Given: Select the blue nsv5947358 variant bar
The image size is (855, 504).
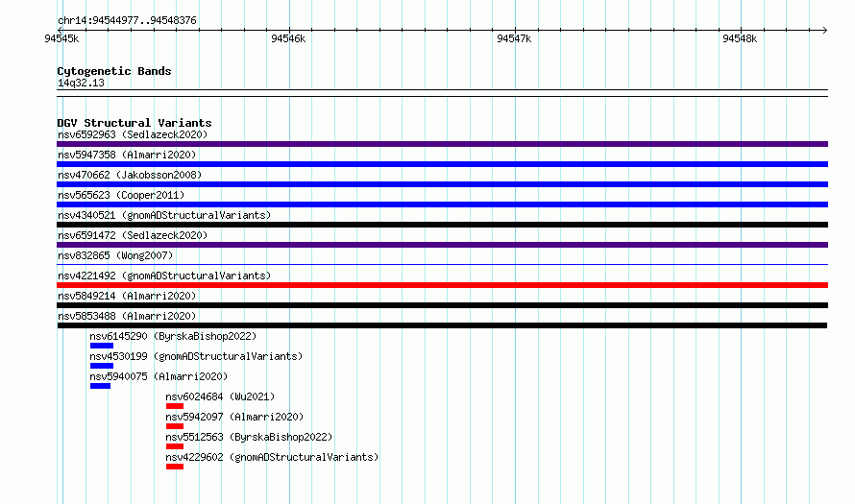Looking at the screenshot, I should coord(442,164).
